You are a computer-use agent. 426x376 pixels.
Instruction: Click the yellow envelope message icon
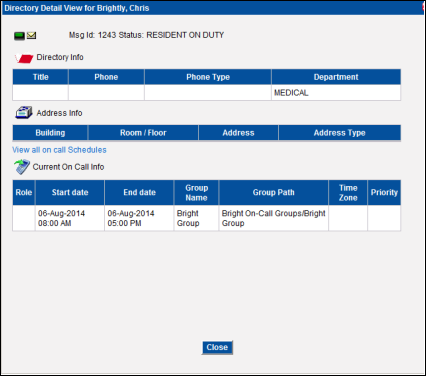(x=31, y=35)
